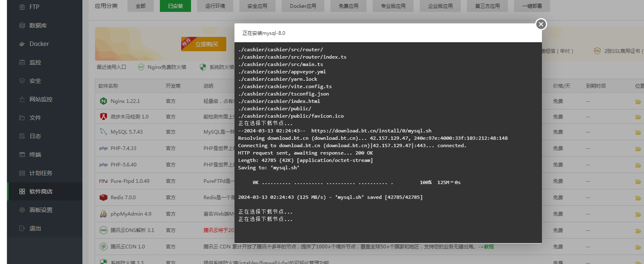Select the 第三方应用 category tab
The image size is (644, 264).
pyautogui.click(x=488, y=6)
